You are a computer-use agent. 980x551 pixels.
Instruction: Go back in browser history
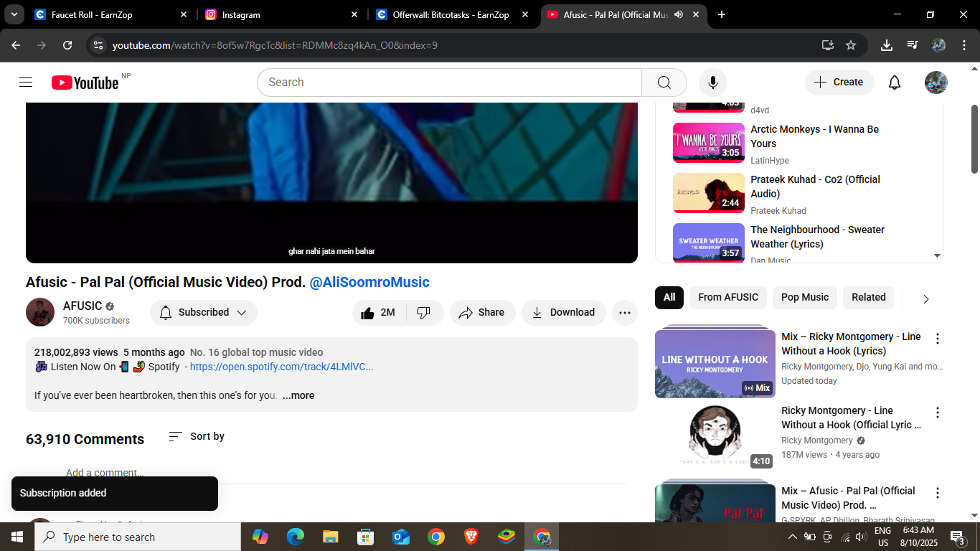pos(16,45)
